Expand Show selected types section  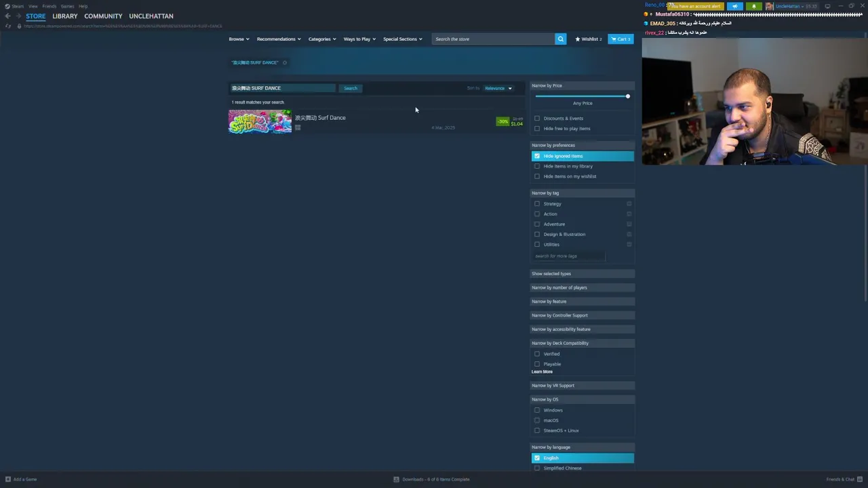tap(583, 274)
